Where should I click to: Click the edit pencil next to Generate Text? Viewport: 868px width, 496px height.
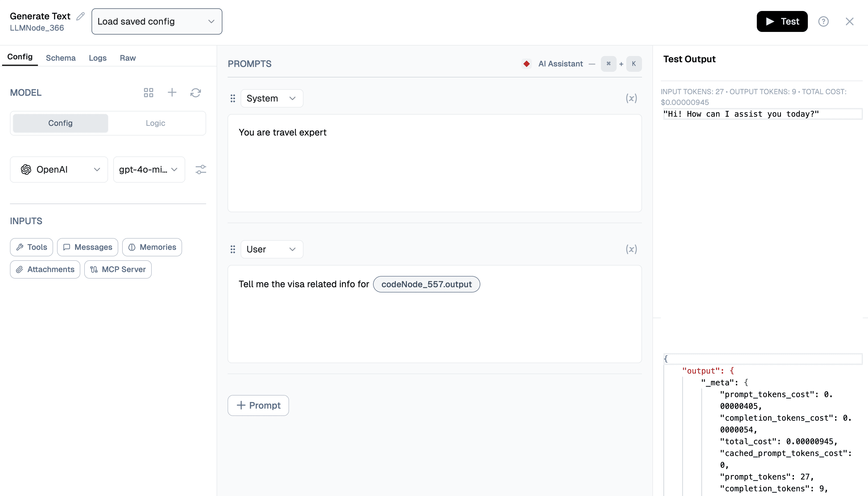coord(80,16)
